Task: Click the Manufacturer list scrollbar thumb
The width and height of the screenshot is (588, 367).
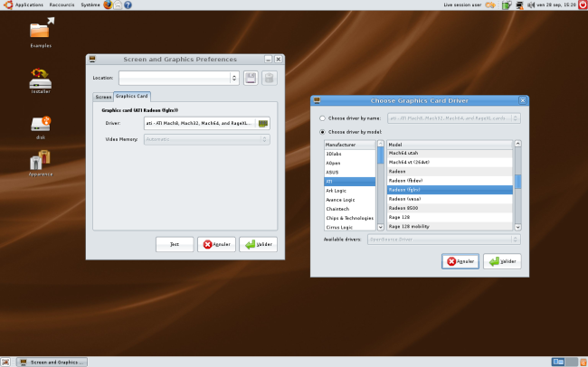Action: point(381,155)
